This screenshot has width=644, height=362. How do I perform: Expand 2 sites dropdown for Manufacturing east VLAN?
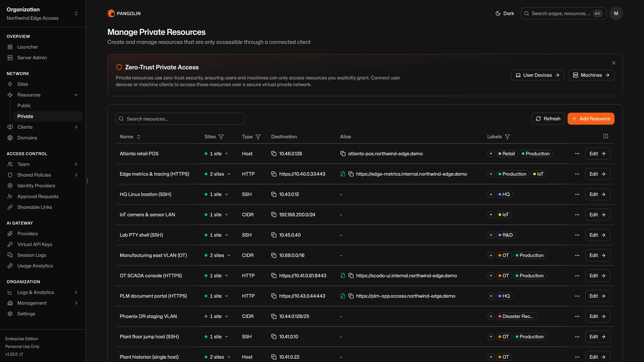point(217,255)
